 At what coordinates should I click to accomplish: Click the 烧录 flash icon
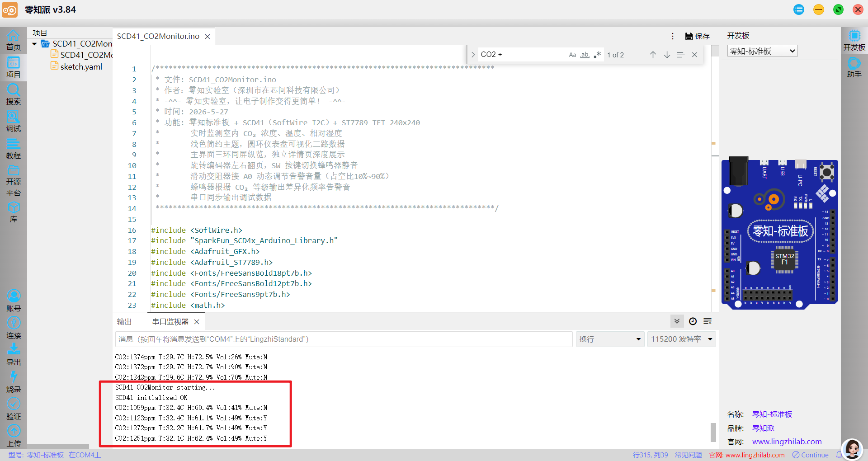coord(13,382)
